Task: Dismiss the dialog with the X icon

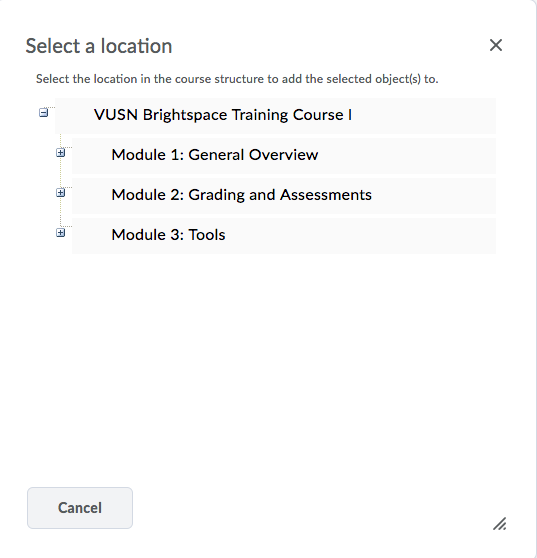Action: click(496, 45)
